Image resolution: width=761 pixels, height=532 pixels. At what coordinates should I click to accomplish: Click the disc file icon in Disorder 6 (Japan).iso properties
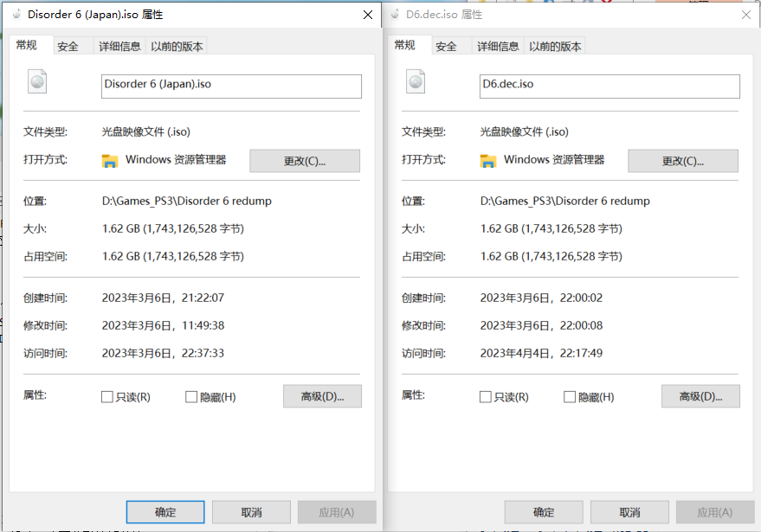pos(37,81)
